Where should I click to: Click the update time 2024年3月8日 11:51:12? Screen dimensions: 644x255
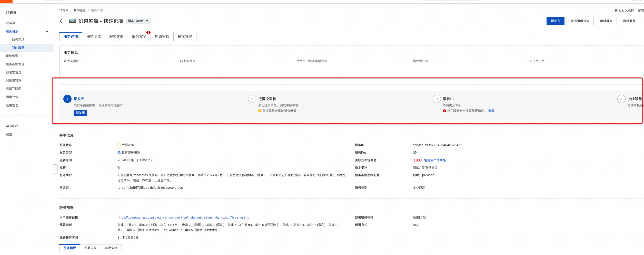pyautogui.click(x=135, y=160)
